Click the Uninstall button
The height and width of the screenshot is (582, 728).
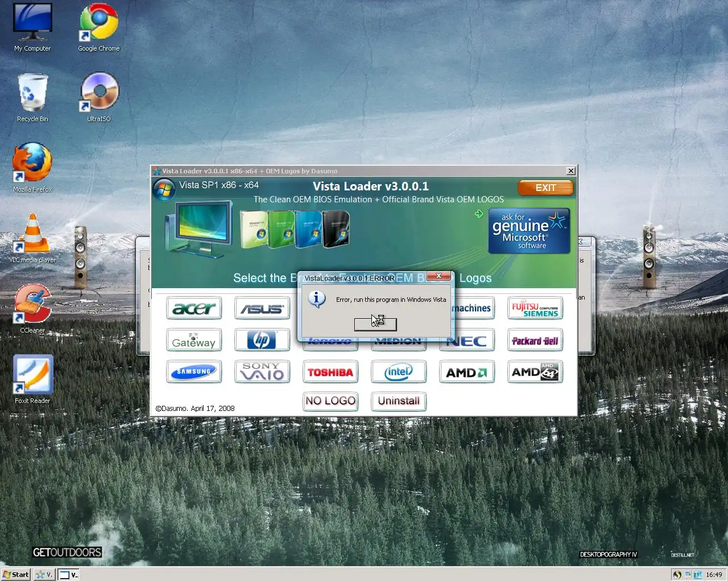tap(399, 401)
